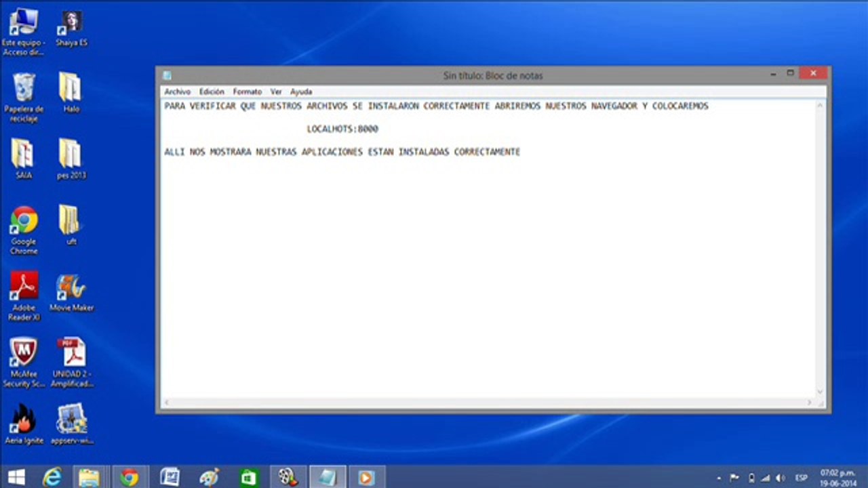This screenshot has width=868, height=488.
Task: Select Adobe Reader XI shortcut
Action: tap(24, 297)
